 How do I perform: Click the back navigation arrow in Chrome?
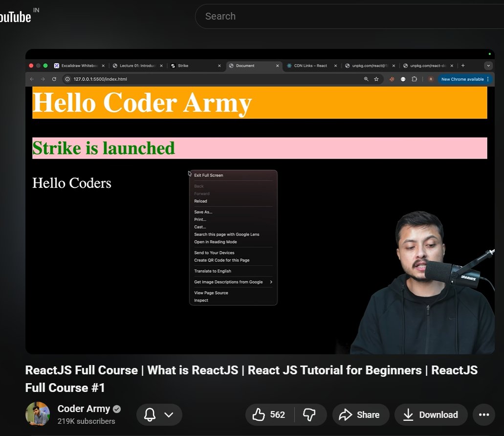(x=31, y=79)
